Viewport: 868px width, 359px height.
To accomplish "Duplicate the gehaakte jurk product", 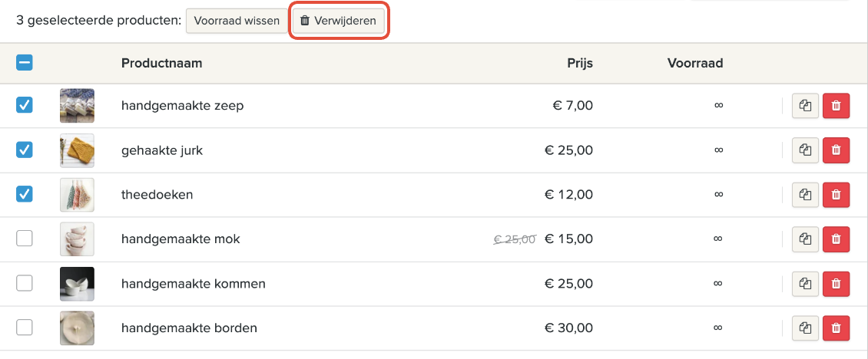I will pos(805,150).
